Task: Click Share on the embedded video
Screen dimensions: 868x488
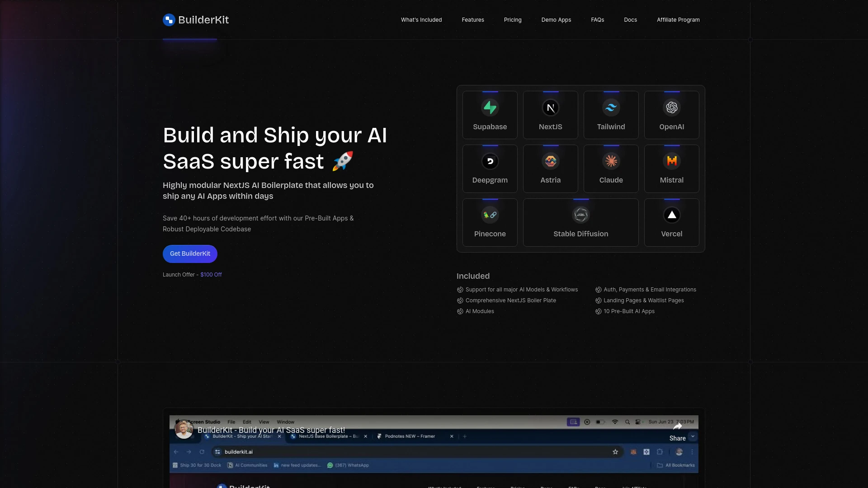Action: click(677, 438)
